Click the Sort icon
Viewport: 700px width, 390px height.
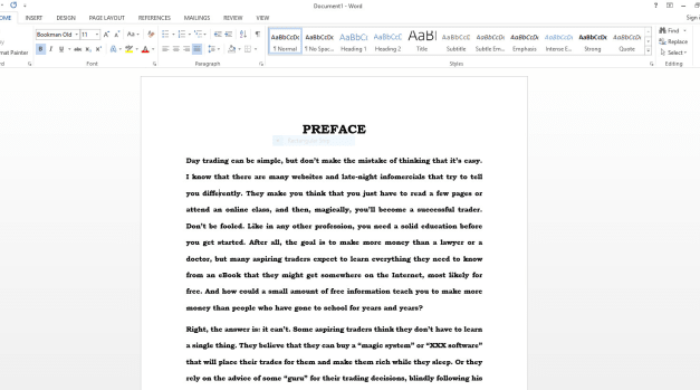[x=243, y=34]
